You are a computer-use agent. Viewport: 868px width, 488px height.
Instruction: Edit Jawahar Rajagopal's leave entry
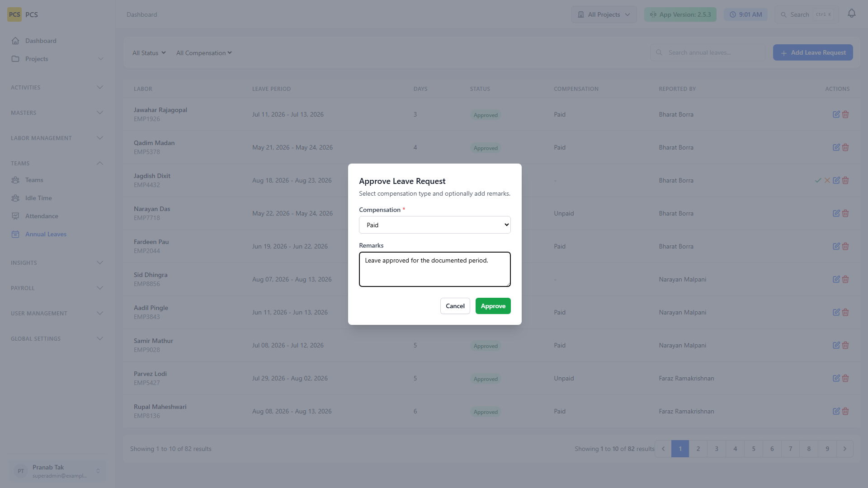tap(836, 115)
